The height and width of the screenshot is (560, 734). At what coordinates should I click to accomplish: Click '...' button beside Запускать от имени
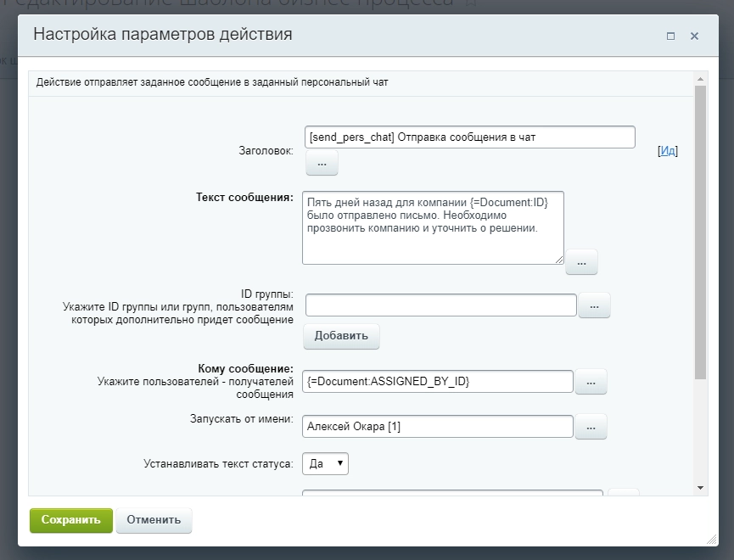point(591,426)
